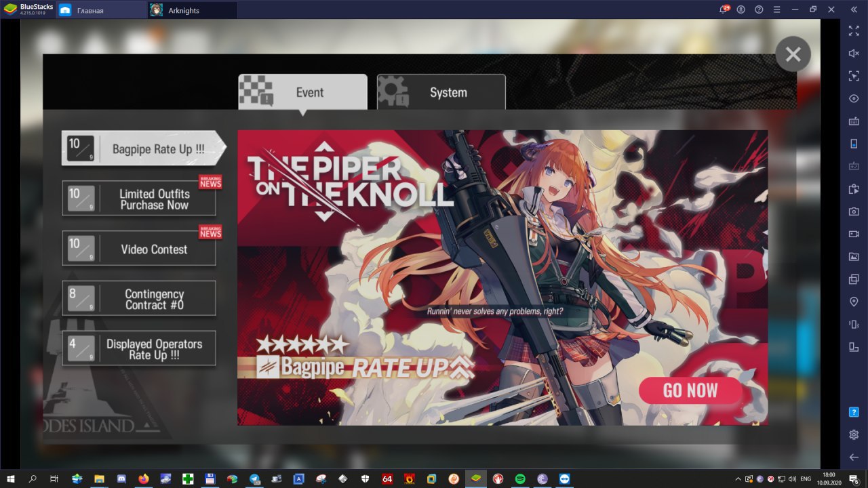This screenshot has width=868, height=488.
Task: Close the announcement popup with X
Action: click(x=793, y=54)
